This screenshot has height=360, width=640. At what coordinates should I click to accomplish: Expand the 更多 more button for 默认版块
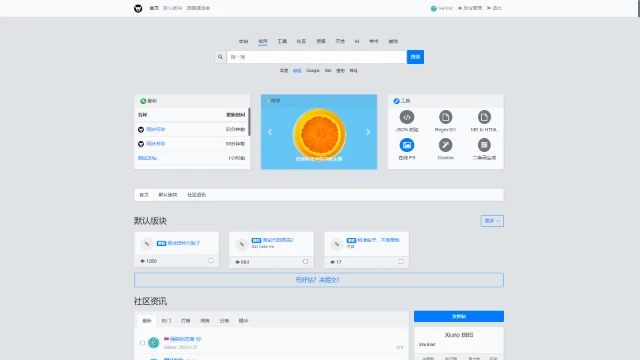[492, 221]
